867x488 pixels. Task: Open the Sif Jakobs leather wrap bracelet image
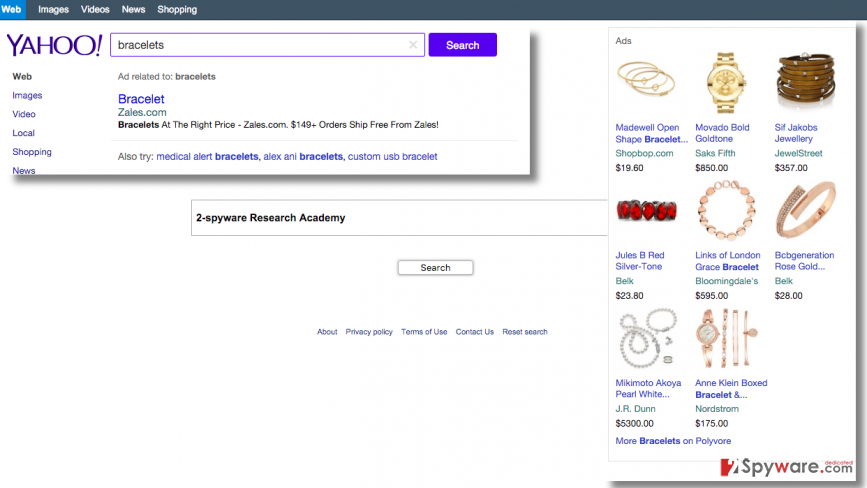click(806, 81)
